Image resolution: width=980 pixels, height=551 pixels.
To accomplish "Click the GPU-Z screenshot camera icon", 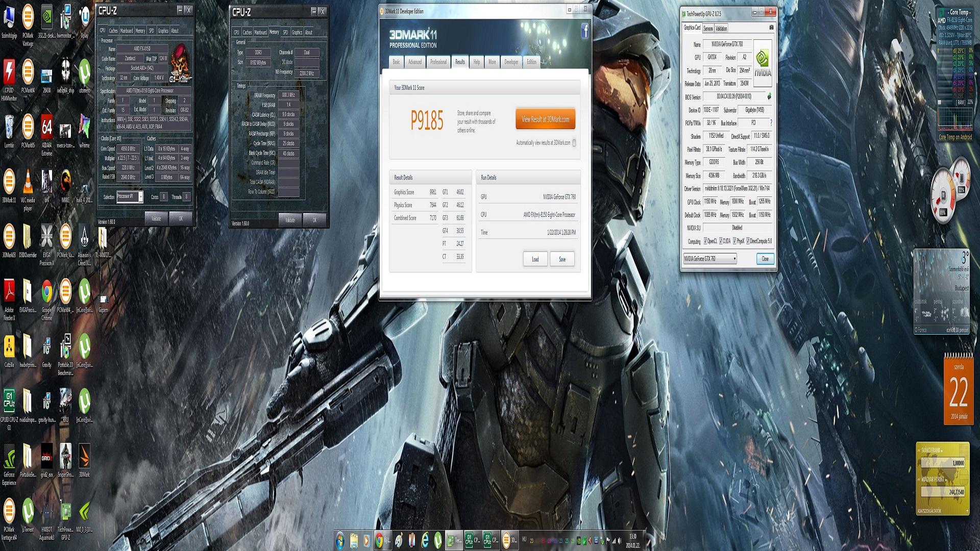I will (771, 28).
